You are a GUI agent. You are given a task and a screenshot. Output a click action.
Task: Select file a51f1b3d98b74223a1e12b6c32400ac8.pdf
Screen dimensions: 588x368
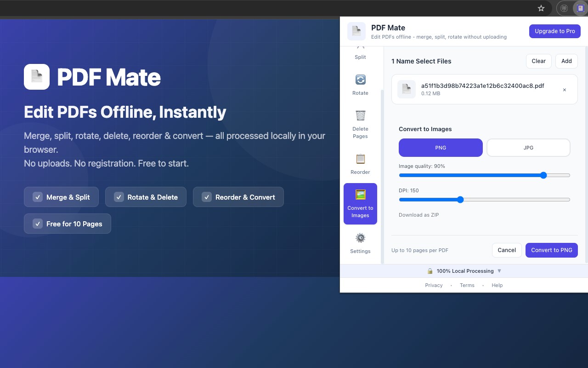(x=485, y=89)
